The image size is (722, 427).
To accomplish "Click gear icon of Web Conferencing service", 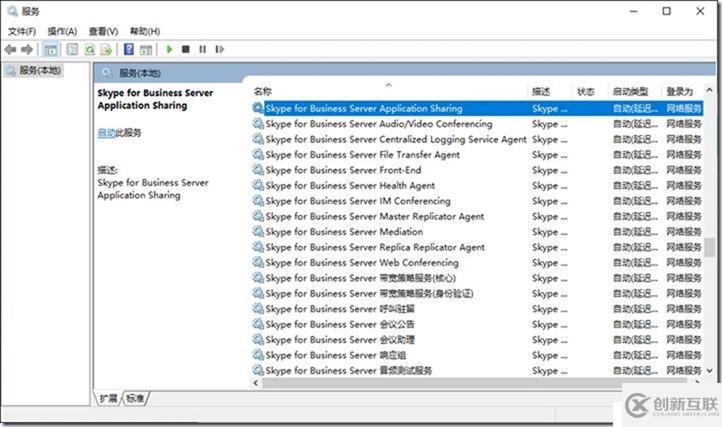I will coord(258,262).
